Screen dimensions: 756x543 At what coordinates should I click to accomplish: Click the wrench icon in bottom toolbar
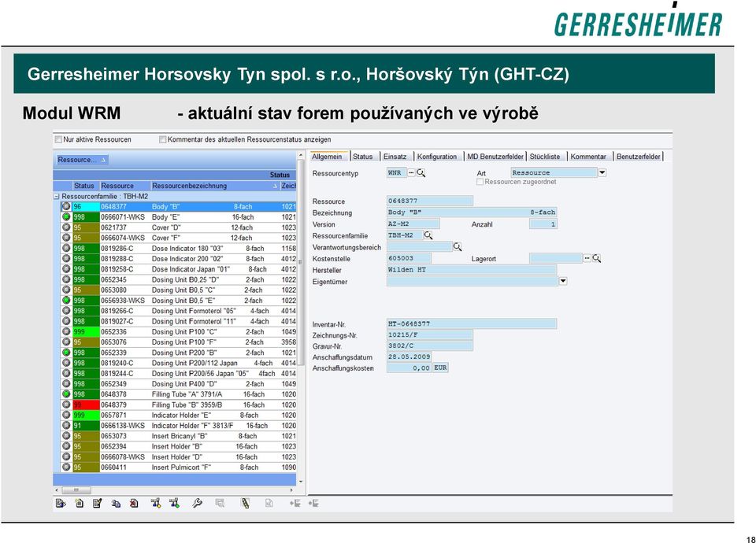pyautogui.click(x=197, y=504)
